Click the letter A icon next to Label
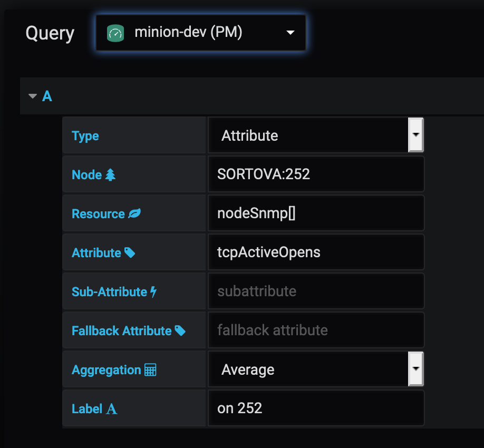Screen dimensions: 484x448 pyautogui.click(x=112, y=408)
